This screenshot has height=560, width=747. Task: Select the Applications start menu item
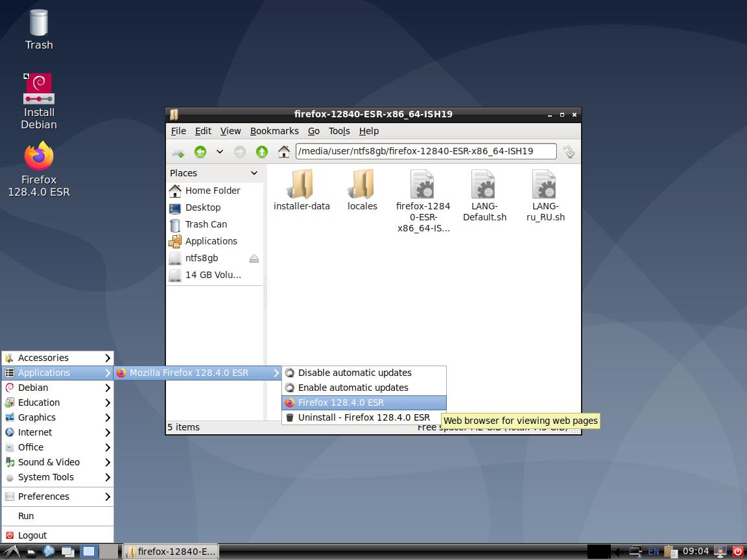pyautogui.click(x=58, y=373)
